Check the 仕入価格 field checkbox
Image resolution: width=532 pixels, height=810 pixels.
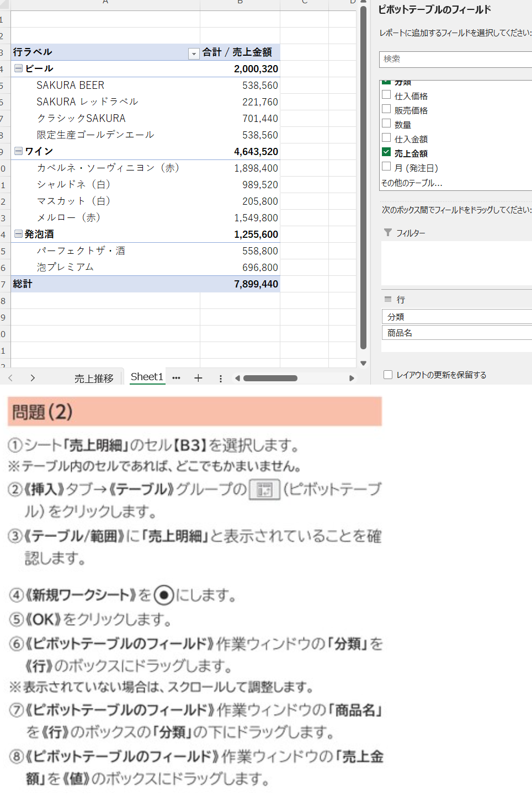point(386,95)
